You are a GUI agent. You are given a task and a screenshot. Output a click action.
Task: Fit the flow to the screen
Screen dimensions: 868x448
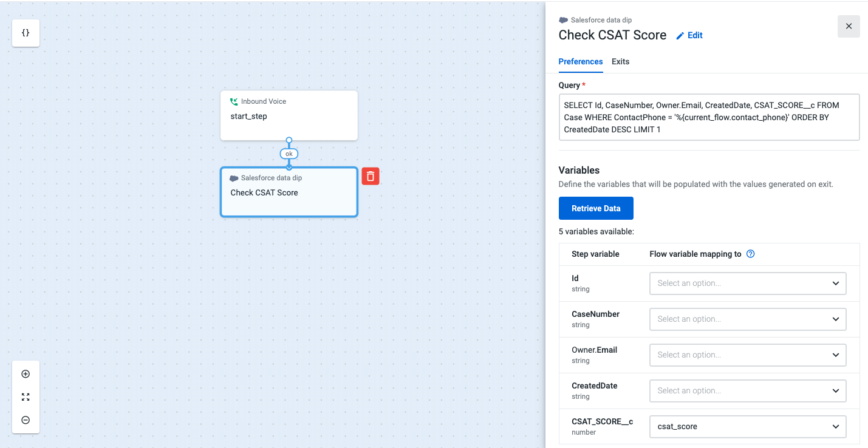(26, 396)
